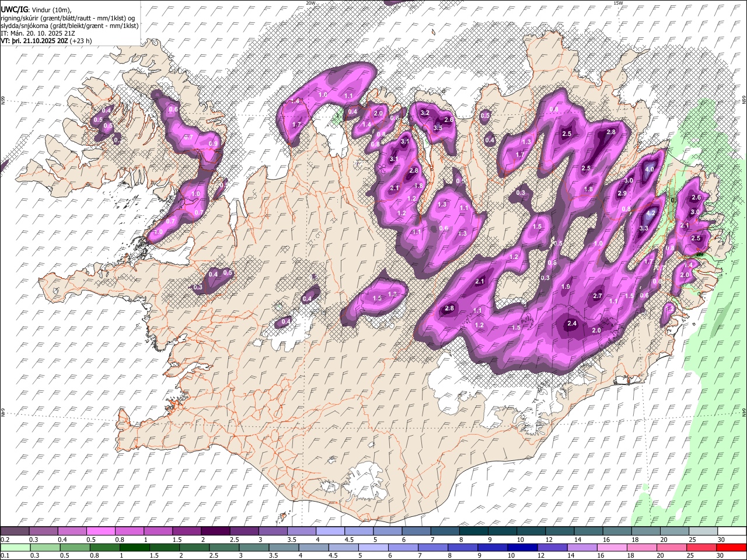The image size is (747, 560).
Task: Click the '15W' longitude label
Action: pyautogui.click(x=619, y=3)
